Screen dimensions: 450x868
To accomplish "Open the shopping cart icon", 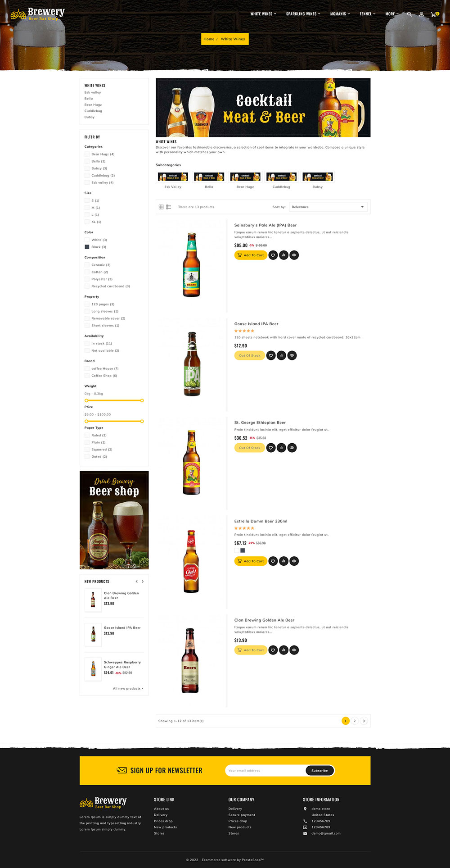I will tap(433, 14).
